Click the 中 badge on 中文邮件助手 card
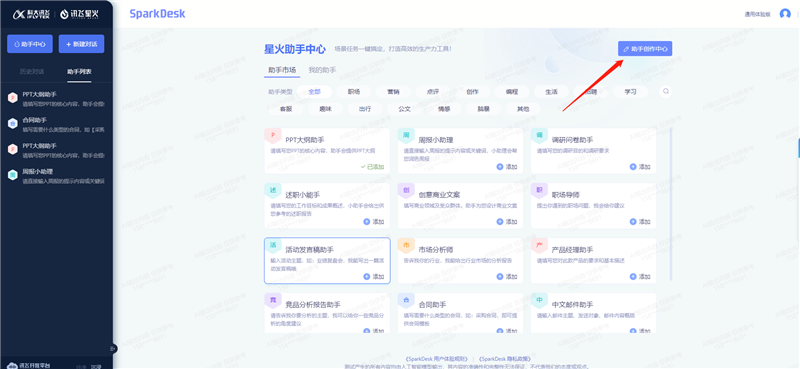This screenshot has width=800, height=369. (x=539, y=300)
